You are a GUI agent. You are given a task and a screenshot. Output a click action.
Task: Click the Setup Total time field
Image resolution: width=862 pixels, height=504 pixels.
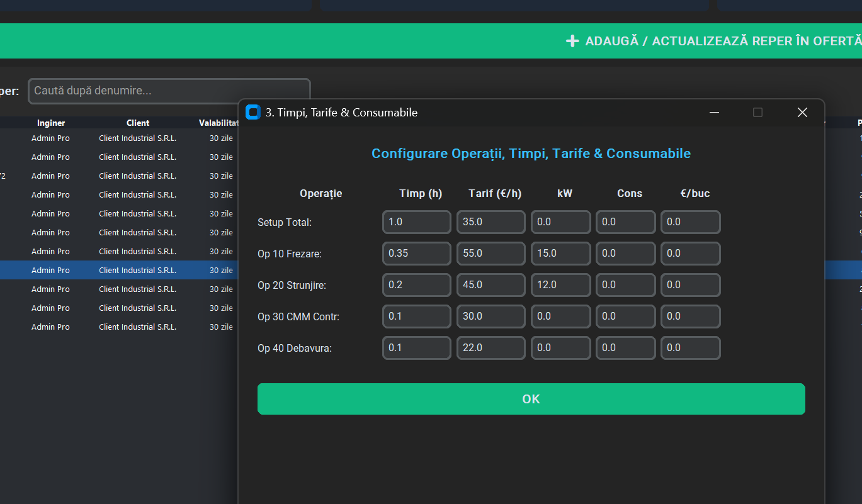point(417,222)
